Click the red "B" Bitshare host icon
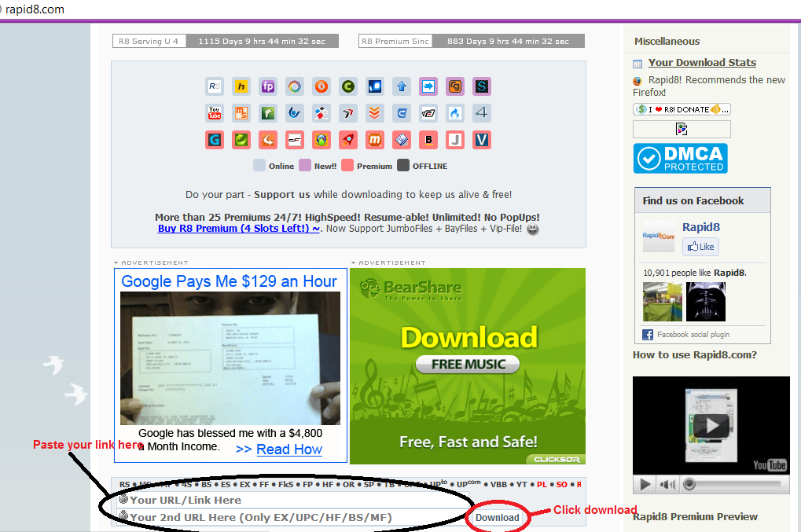Viewport: 801px width, 532px height. pyautogui.click(x=428, y=140)
